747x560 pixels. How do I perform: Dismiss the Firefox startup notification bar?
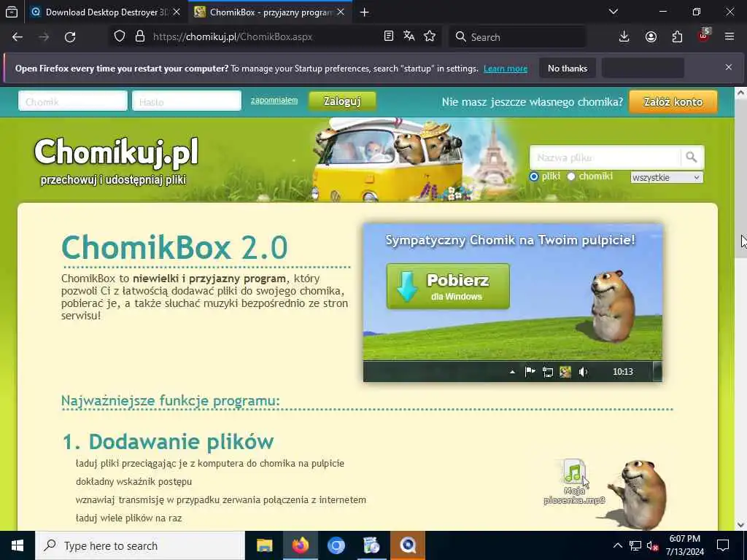tap(729, 68)
